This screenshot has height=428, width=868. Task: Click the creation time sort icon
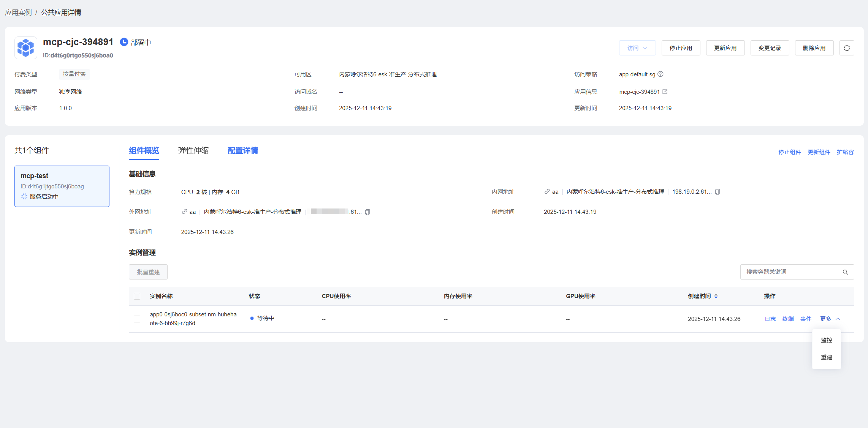tap(716, 296)
